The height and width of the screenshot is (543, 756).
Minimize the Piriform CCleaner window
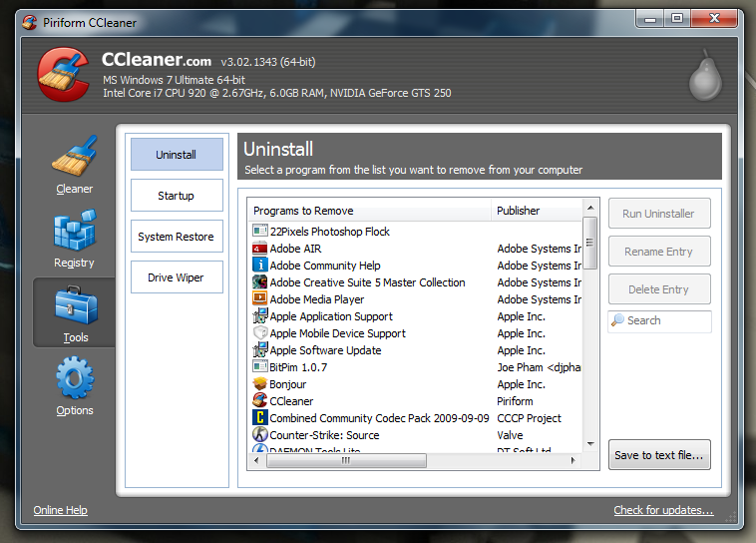[650, 19]
